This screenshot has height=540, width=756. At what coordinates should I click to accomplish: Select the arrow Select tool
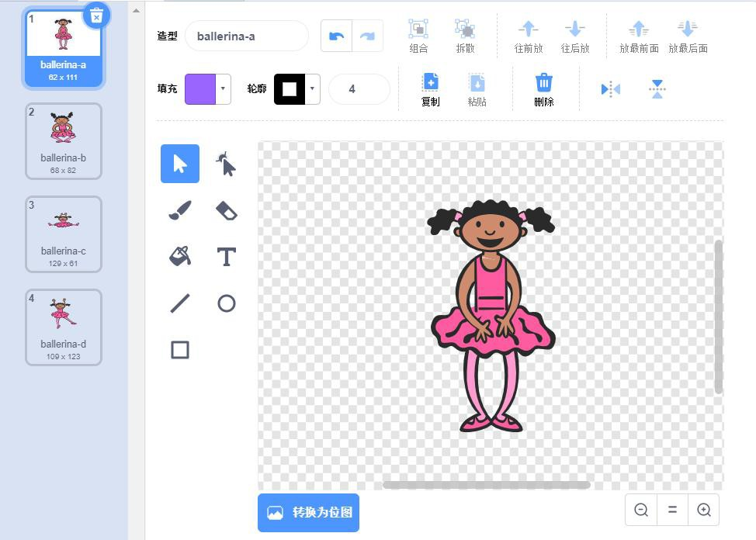(180, 164)
